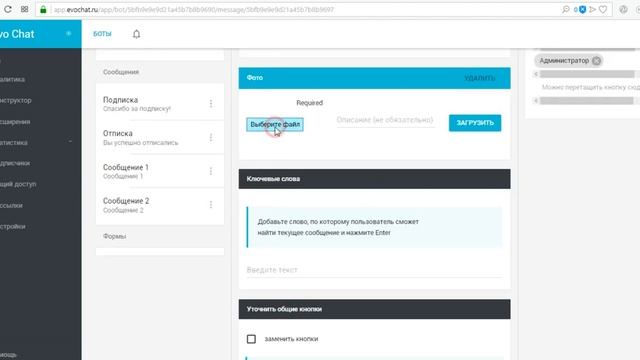Image resolution: width=640 pixels, height=360 pixels.
Task: Open Настройки in the left sidebar
Action: pyautogui.click(x=13, y=226)
